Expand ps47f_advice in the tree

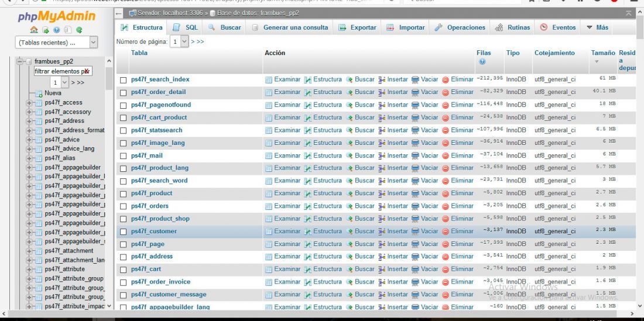point(29,140)
